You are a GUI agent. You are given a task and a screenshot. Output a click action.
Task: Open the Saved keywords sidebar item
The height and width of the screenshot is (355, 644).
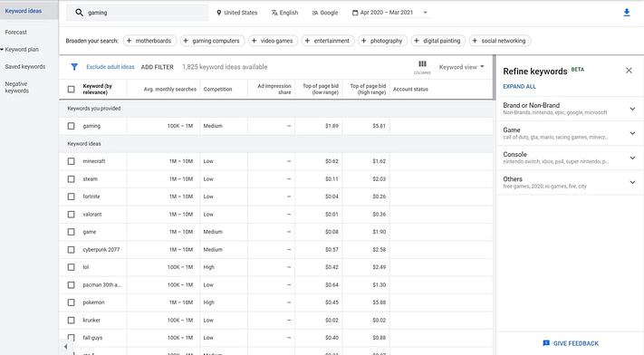25,67
